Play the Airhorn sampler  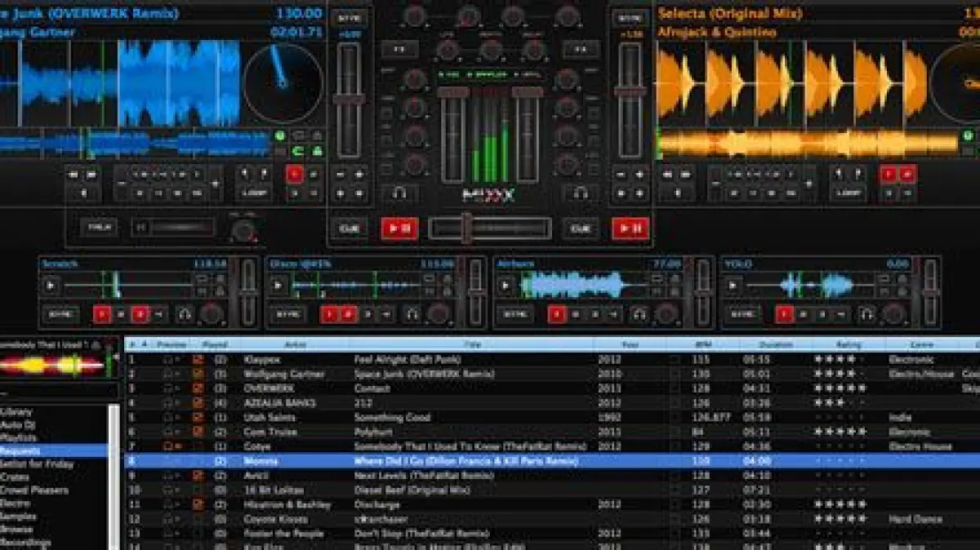pos(506,286)
